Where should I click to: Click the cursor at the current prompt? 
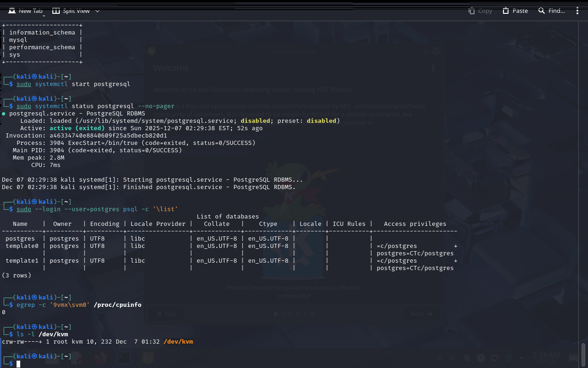coord(18,364)
